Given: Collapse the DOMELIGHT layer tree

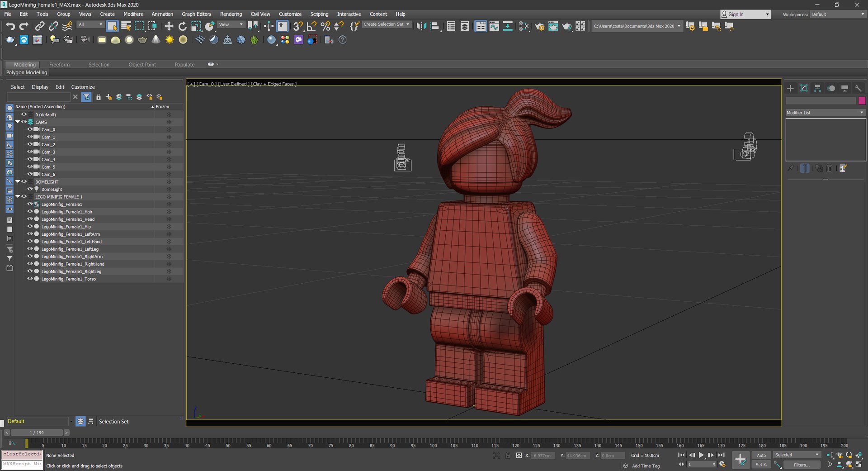Looking at the screenshot, I should coord(18,181).
